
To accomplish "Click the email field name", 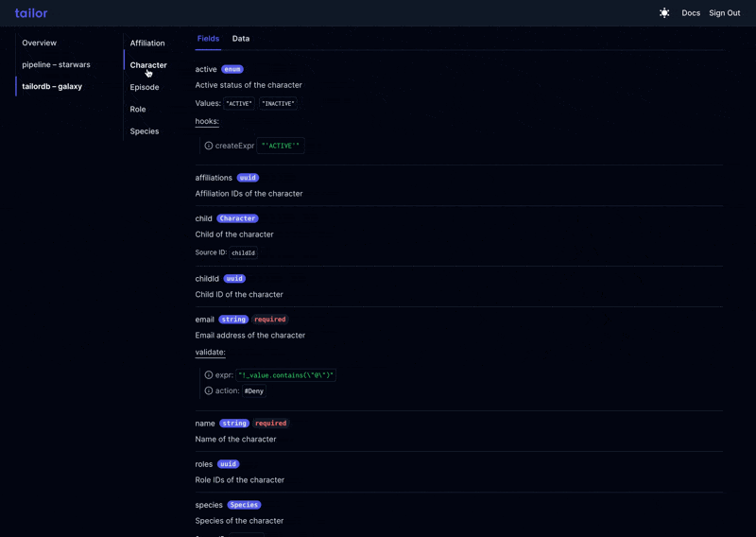I will click(x=204, y=320).
